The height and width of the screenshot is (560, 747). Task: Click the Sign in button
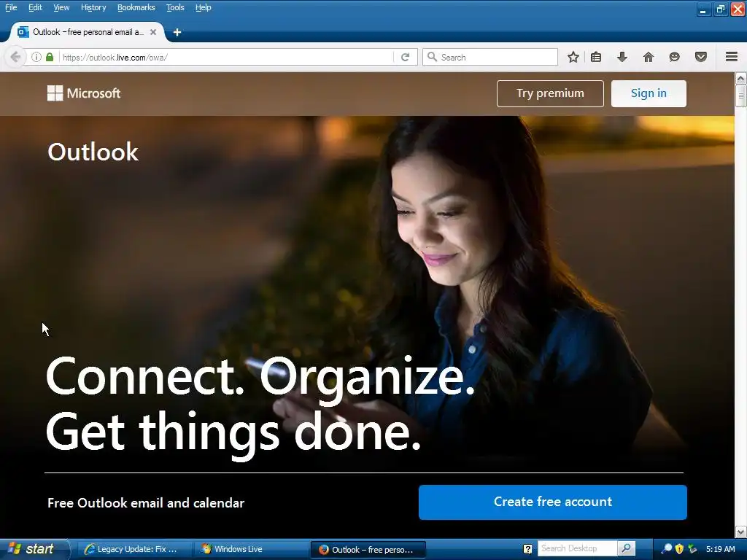[649, 93]
